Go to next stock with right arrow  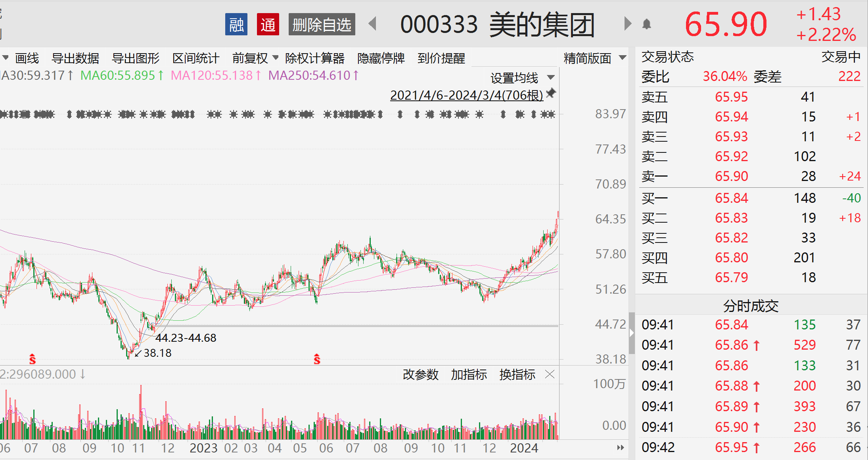click(x=627, y=24)
